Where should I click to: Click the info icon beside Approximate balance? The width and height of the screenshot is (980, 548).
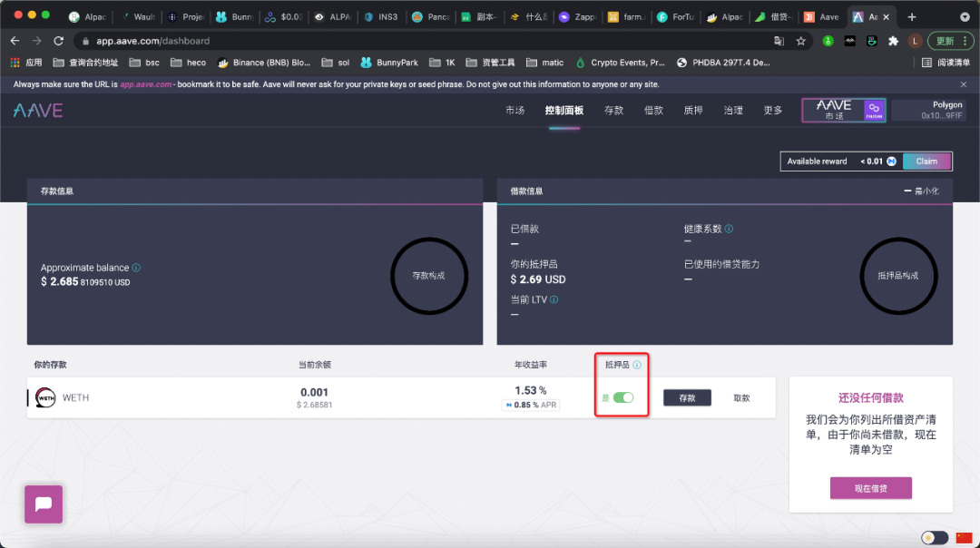136,267
